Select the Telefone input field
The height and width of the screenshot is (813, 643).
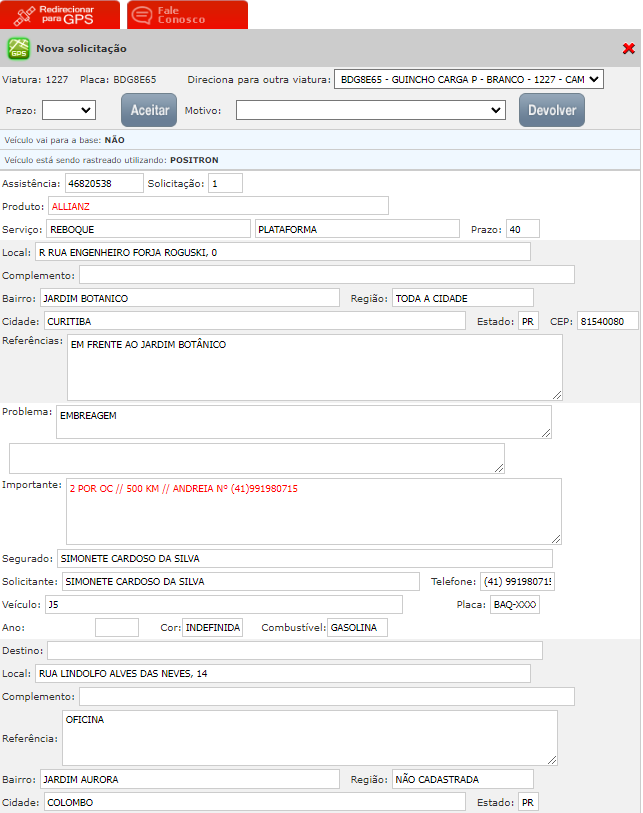pos(517,582)
